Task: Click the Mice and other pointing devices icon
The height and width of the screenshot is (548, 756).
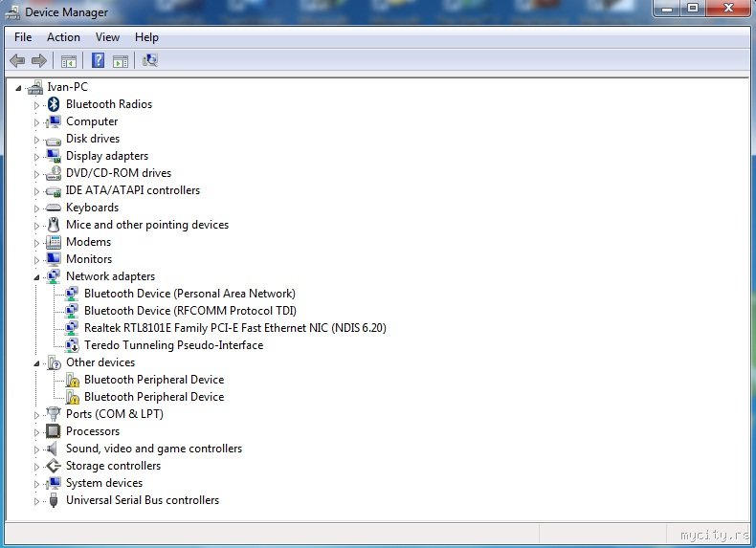Action: pos(54,225)
